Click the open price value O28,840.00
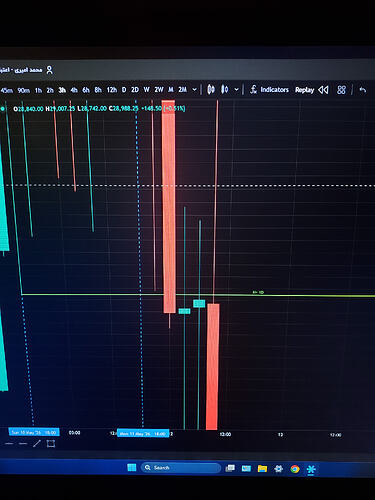The height and width of the screenshot is (500, 375). (28, 109)
